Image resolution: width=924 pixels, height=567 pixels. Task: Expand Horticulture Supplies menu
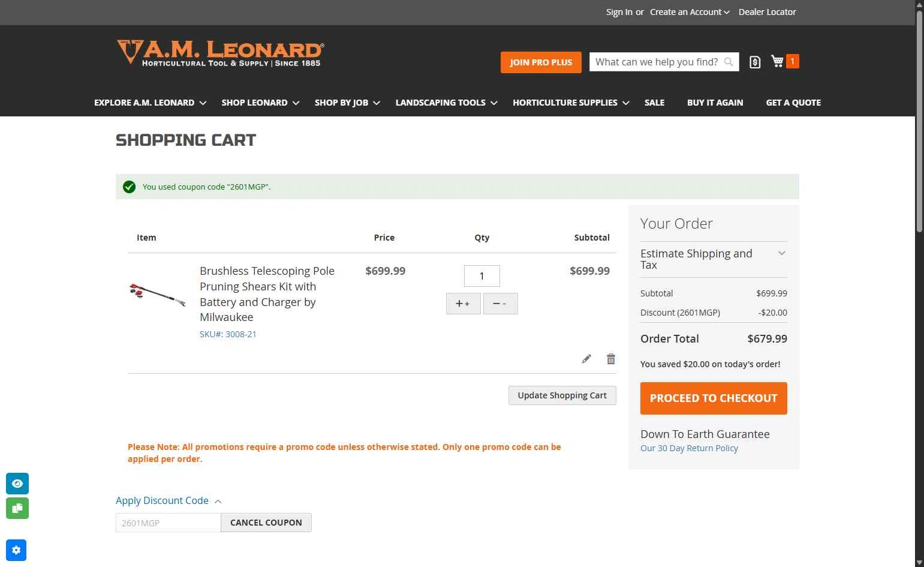(x=571, y=103)
